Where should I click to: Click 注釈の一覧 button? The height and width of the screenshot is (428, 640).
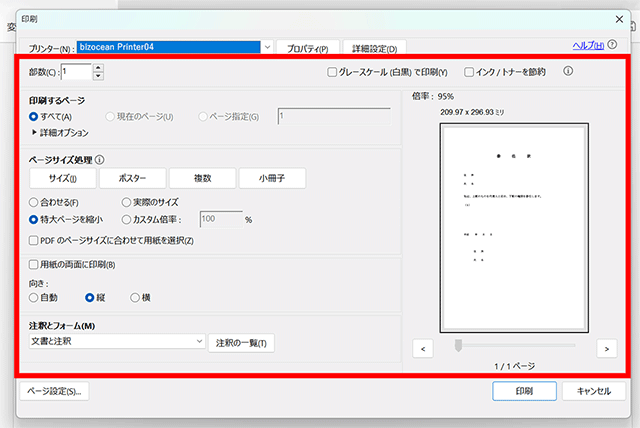click(241, 343)
